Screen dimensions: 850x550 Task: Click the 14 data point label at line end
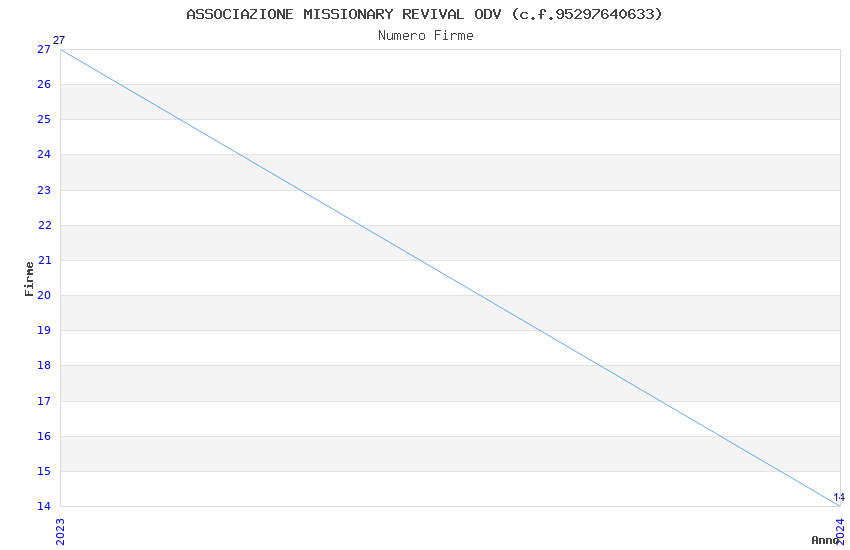pos(839,497)
